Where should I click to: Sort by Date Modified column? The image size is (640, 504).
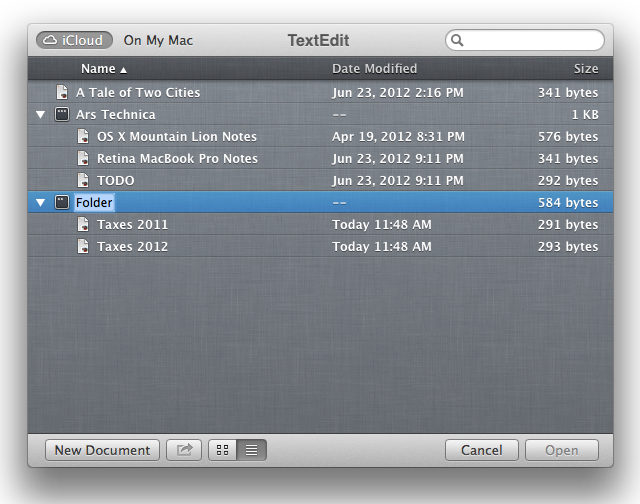375,69
